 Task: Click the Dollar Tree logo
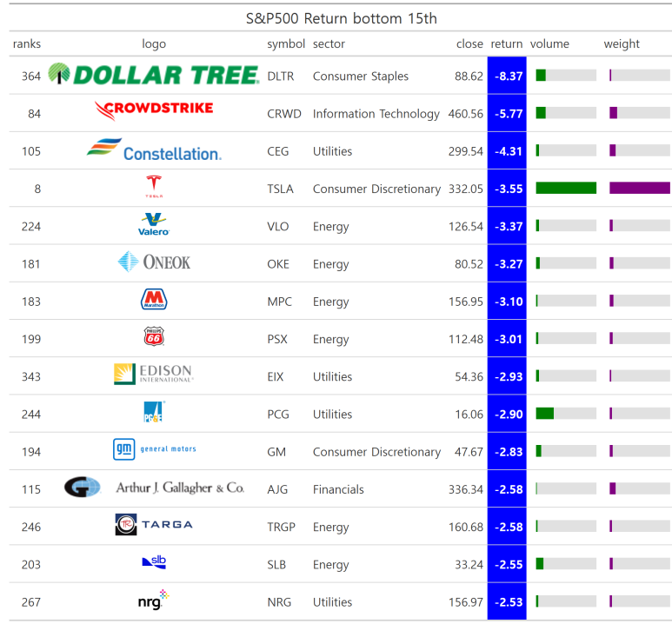[x=154, y=74]
